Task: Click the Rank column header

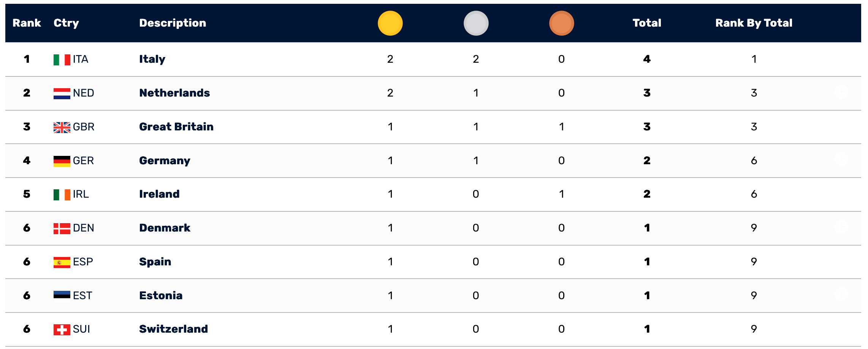Action: (x=27, y=23)
